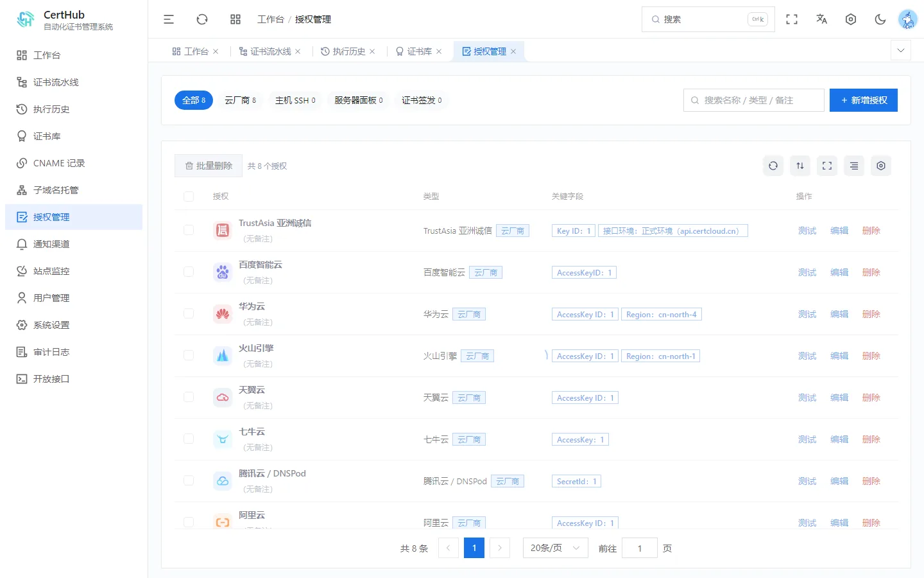Delete the 天翼云 authorization

tap(871, 398)
